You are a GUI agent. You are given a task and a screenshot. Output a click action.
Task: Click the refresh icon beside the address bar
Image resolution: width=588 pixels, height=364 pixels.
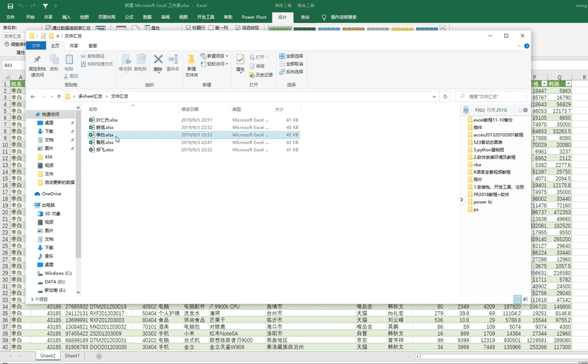point(445,96)
